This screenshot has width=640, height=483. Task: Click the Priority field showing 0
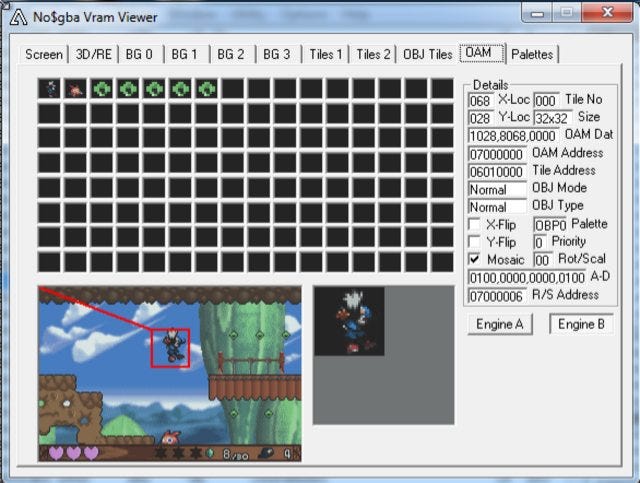(540, 243)
